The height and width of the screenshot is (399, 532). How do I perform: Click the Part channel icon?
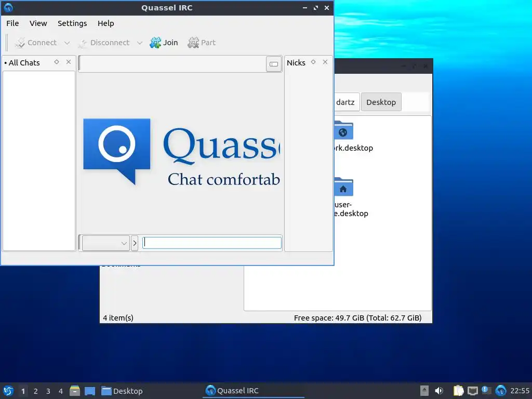[x=193, y=43]
